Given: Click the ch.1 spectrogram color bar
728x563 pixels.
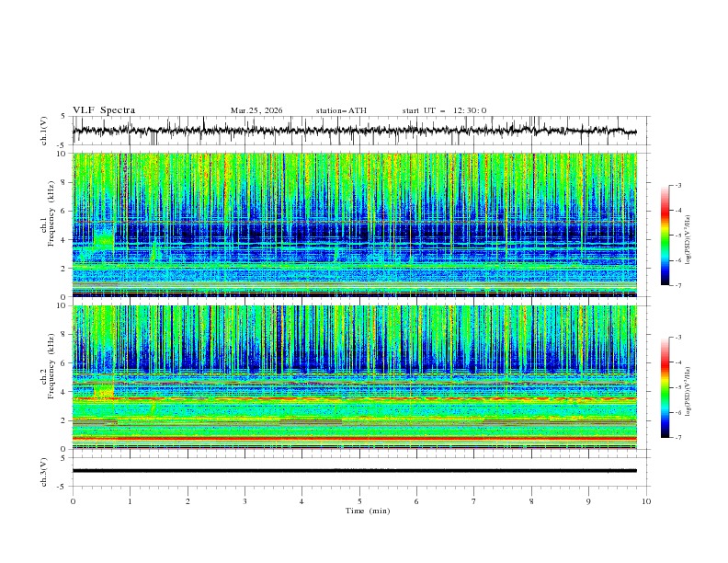Looking at the screenshot, I should point(665,236).
